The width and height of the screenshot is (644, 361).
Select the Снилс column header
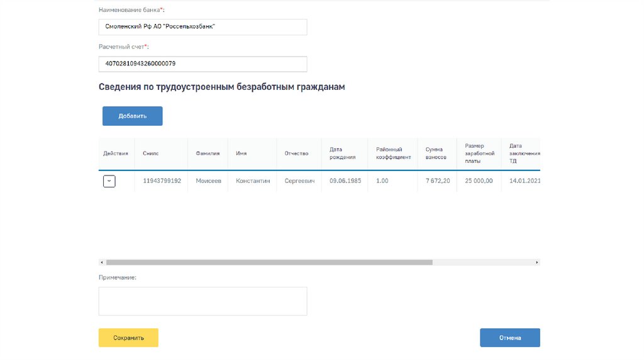coord(150,153)
